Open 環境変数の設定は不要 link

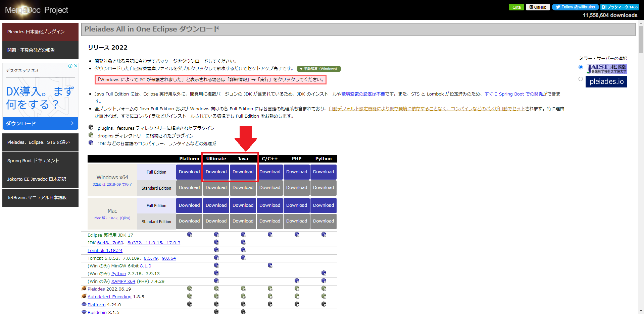point(363,94)
